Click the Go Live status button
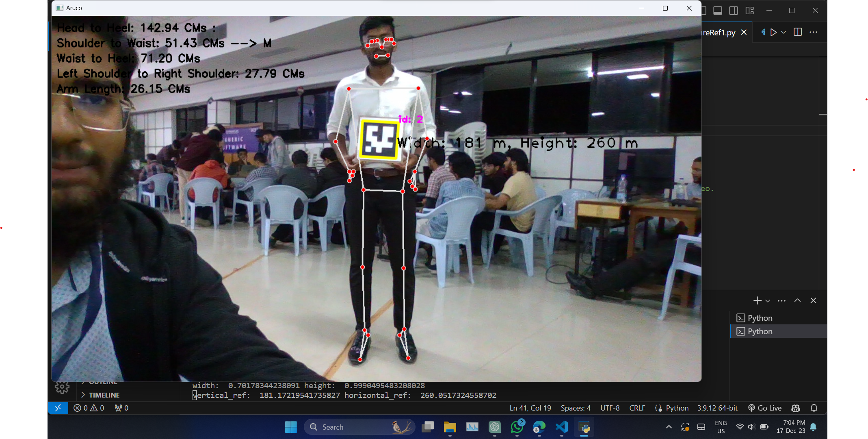 pos(765,408)
